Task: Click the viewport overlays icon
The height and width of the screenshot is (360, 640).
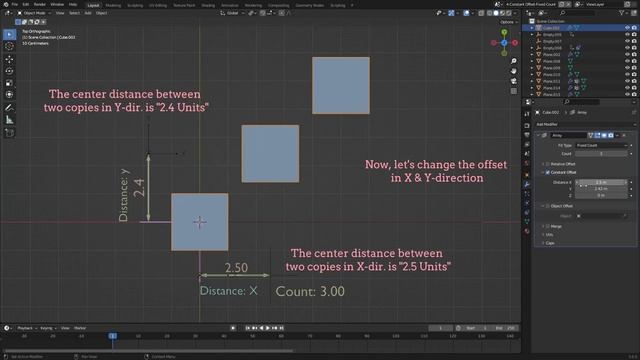Action: [467, 13]
